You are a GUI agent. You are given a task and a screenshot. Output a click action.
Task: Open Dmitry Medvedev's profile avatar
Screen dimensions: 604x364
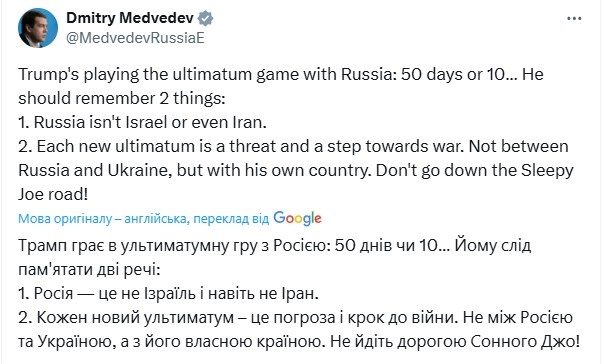(38, 28)
